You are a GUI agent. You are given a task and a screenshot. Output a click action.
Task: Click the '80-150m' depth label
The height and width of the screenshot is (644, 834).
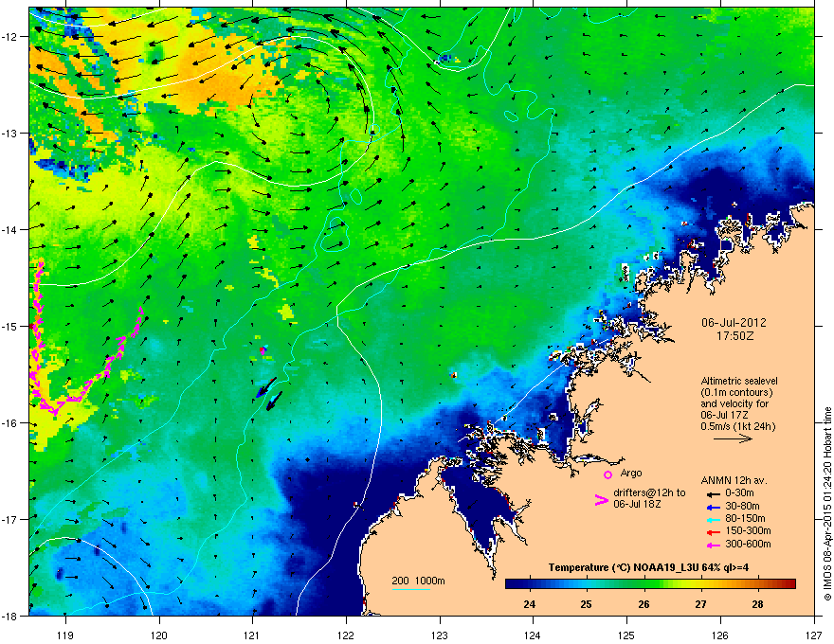(745, 519)
